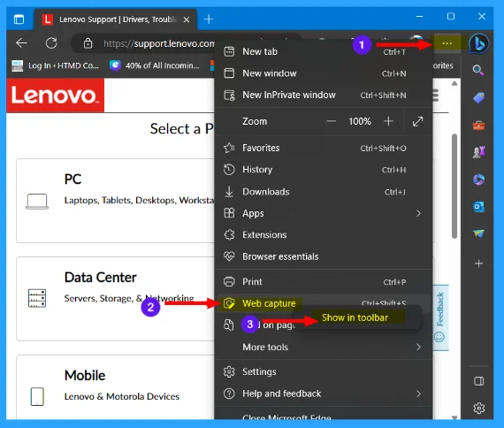
Task: Open Extensions from the menu
Action: pyautogui.click(x=323, y=234)
